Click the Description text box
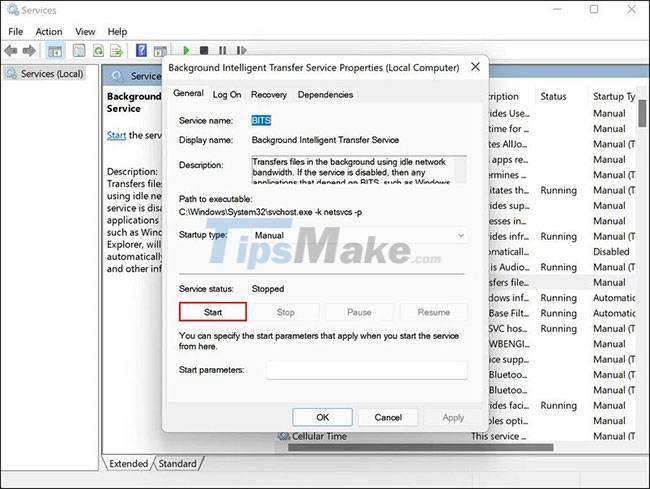Viewport: 650px width, 489px height. (x=359, y=170)
